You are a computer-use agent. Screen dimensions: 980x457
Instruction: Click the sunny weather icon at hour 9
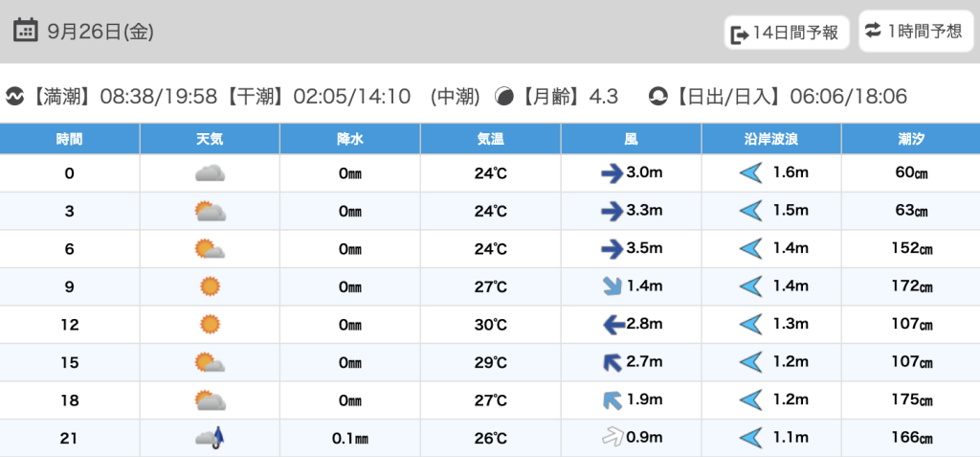[x=210, y=286]
